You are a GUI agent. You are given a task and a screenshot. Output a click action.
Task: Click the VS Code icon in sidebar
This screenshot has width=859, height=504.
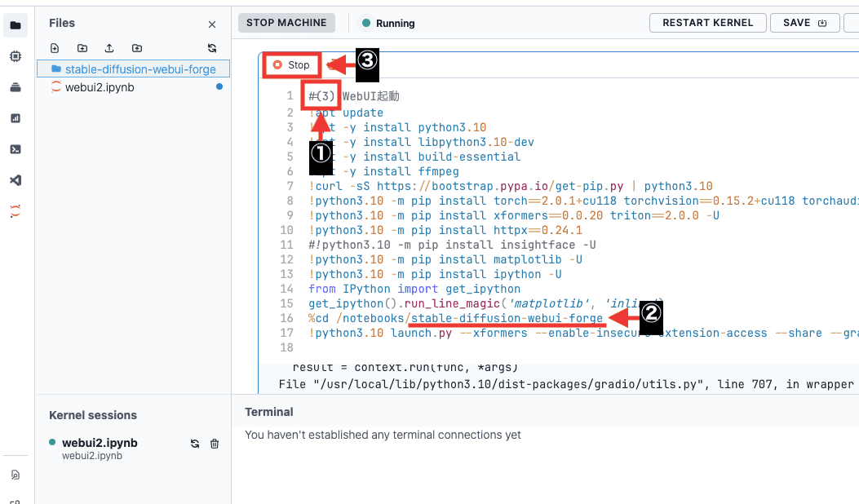(x=15, y=180)
